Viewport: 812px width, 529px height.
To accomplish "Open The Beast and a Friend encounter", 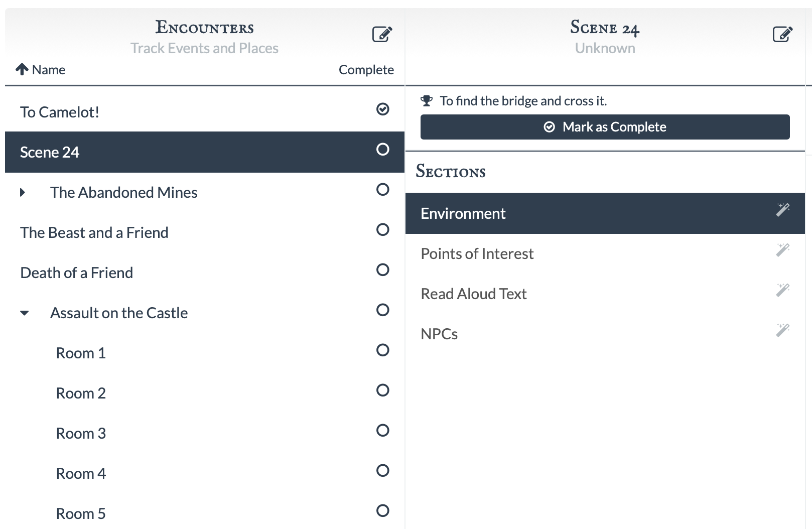I will 205,232.
